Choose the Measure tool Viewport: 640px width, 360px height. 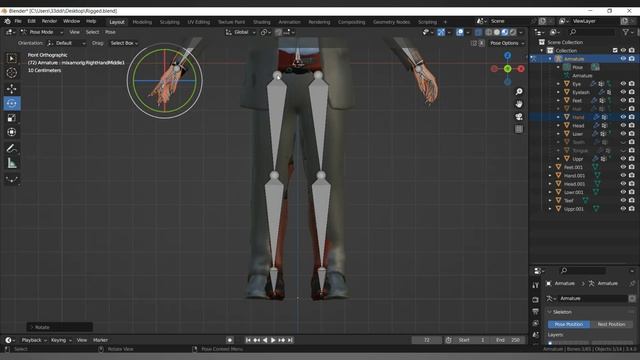click(11, 163)
